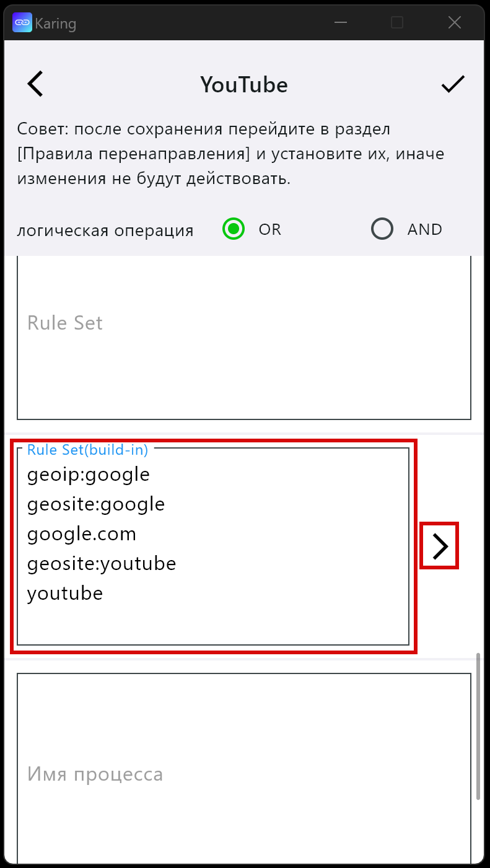The height and width of the screenshot is (868, 490).
Task: Click the Rule Set(build-in) field label
Action: pyautogui.click(x=87, y=450)
